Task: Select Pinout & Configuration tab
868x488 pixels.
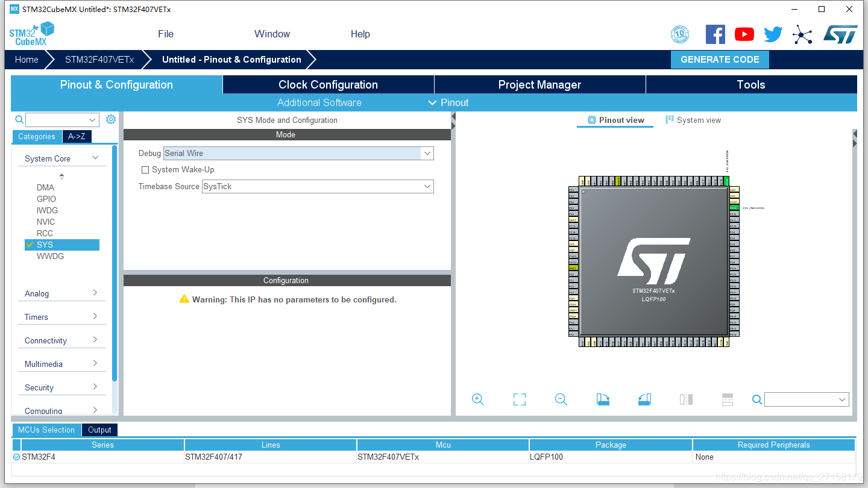Action: [x=116, y=84]
